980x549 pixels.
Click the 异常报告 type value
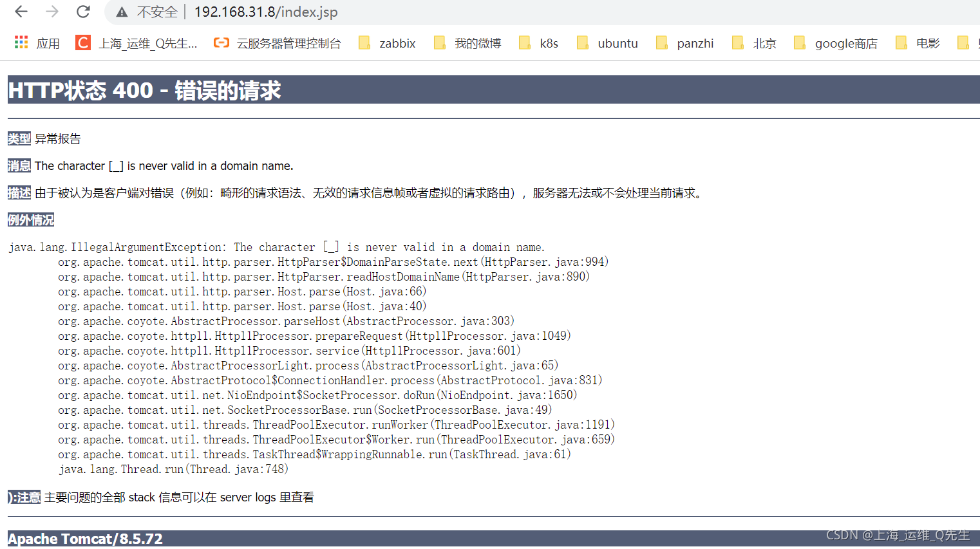pos(58,138)
